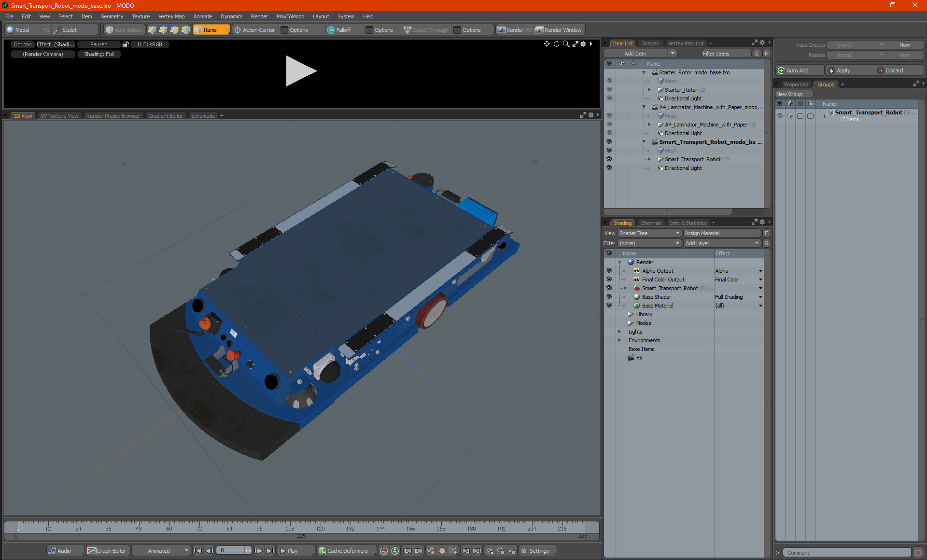This screenshot has height=560, width=927.
Task: Open the Pass Groups dropdown
Action: click(x=856, y=45)
